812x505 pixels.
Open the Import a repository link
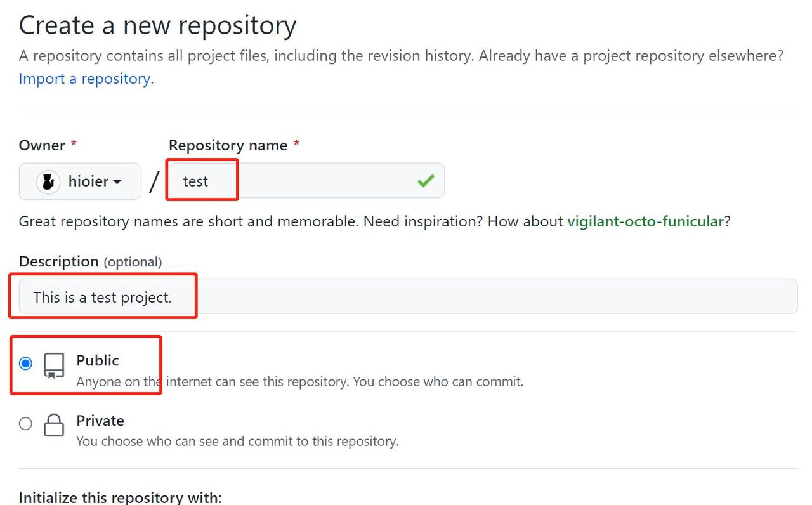[x=86, y=79]
